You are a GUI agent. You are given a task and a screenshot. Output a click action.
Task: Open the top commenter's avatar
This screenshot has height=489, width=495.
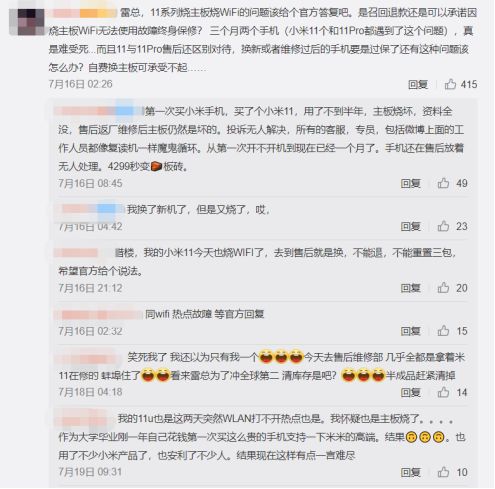(27, 22)
